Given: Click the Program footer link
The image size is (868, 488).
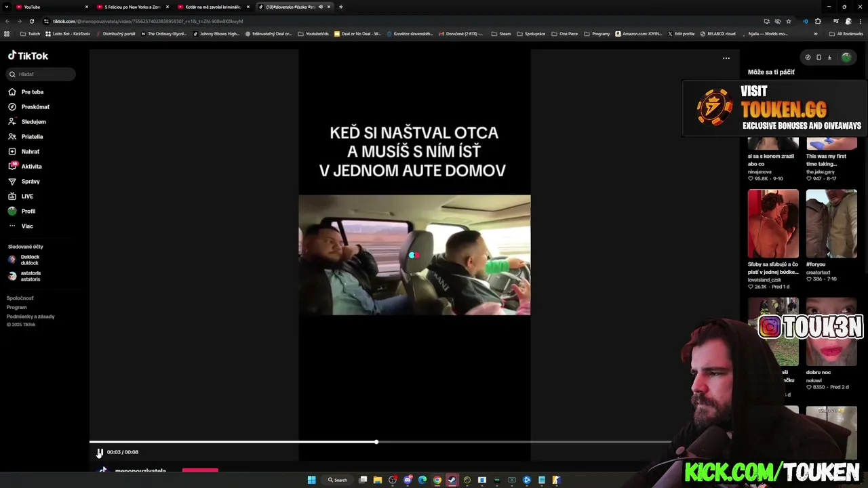Looking at the screenshot, I should click(x=17, y=307).
